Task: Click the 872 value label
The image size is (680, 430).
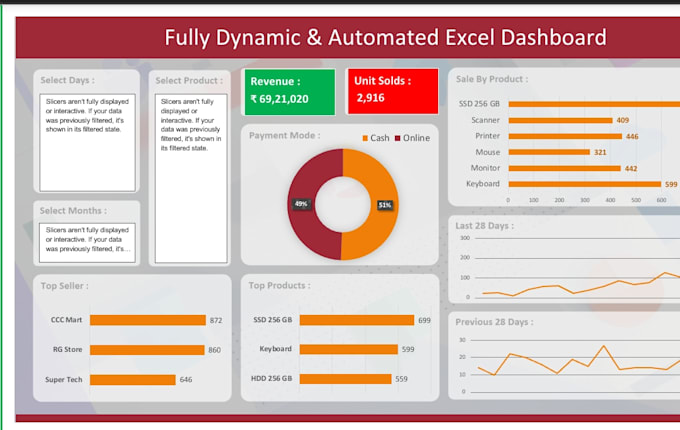Action: pos(216,320)
